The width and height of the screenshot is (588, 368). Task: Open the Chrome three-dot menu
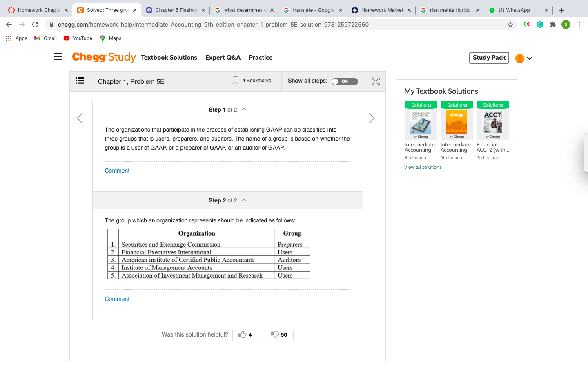579,25
